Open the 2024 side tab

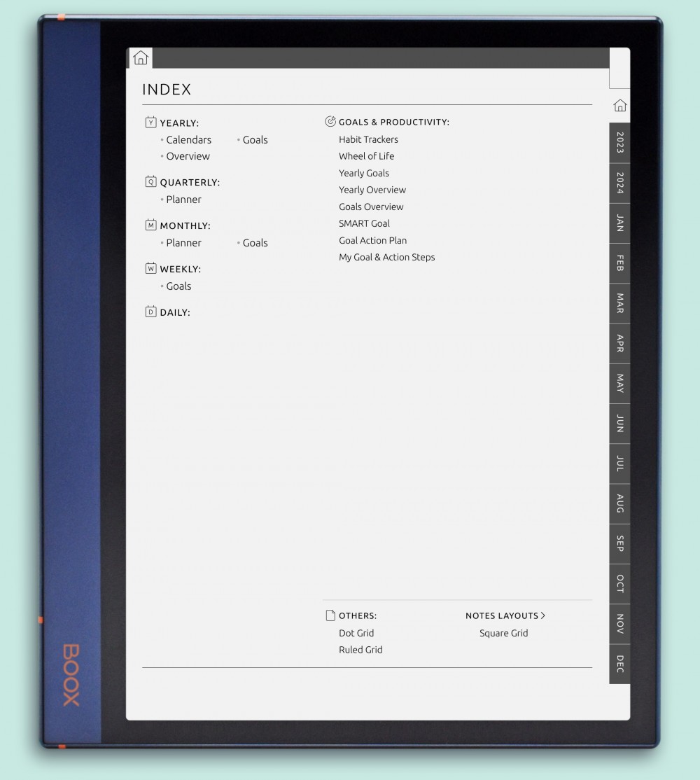tap(619, 183)
